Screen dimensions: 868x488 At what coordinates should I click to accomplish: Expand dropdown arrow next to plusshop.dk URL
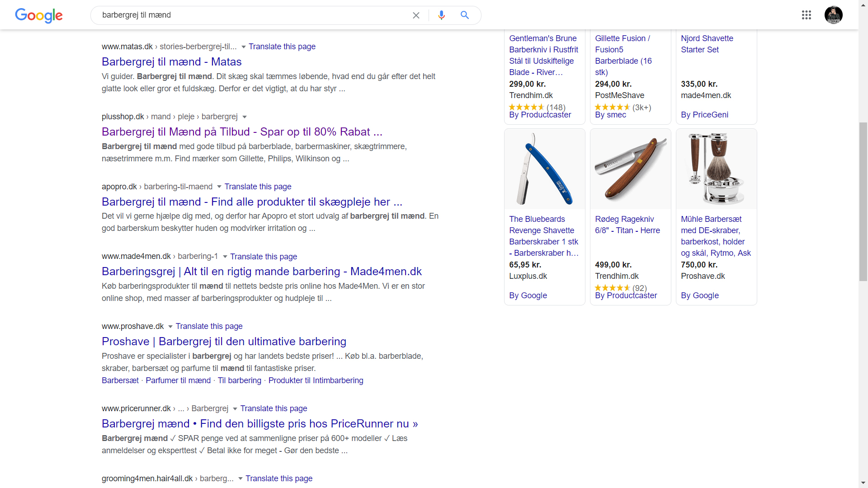[245, 117]
